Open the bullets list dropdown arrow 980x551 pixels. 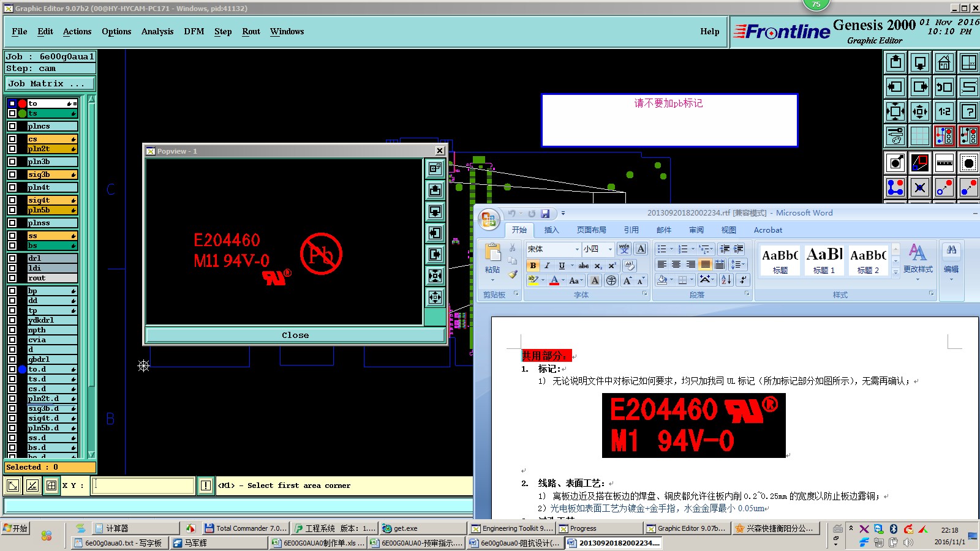point(671,249)
